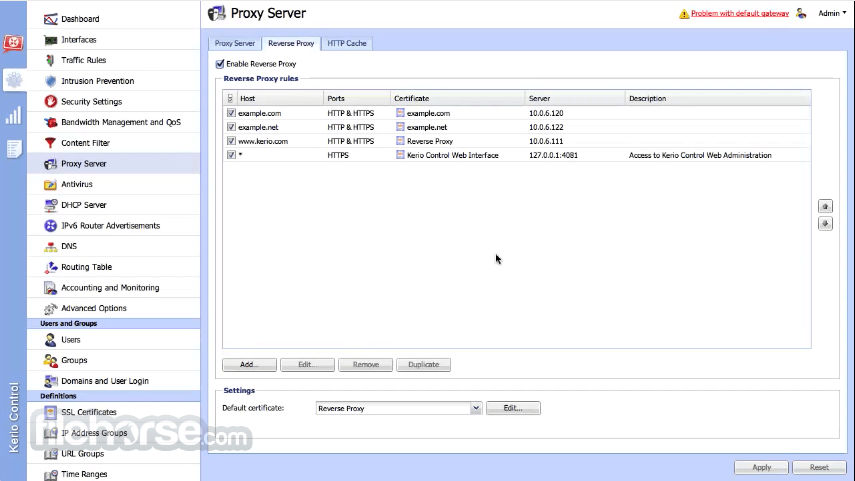This screenshot has height=481, width=855.
Task: Open Bandwidth Management and QoS icon
Action: (x=50, y=122)
